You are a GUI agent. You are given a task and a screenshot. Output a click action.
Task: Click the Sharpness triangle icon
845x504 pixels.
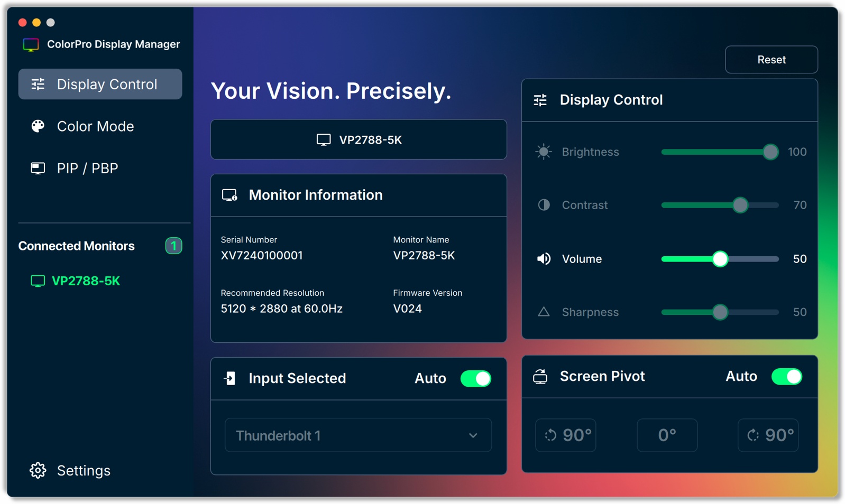pyautogui.click(x=544, y=312)
